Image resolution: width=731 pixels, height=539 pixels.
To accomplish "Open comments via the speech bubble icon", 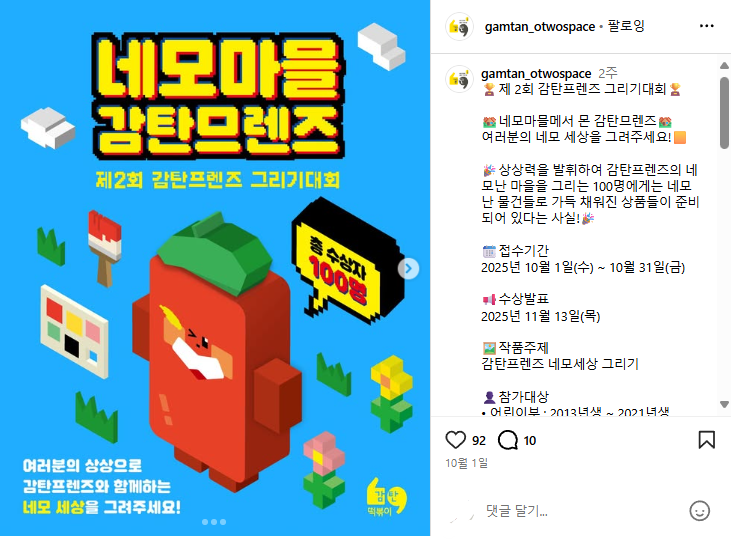I will tap(508, 440).
